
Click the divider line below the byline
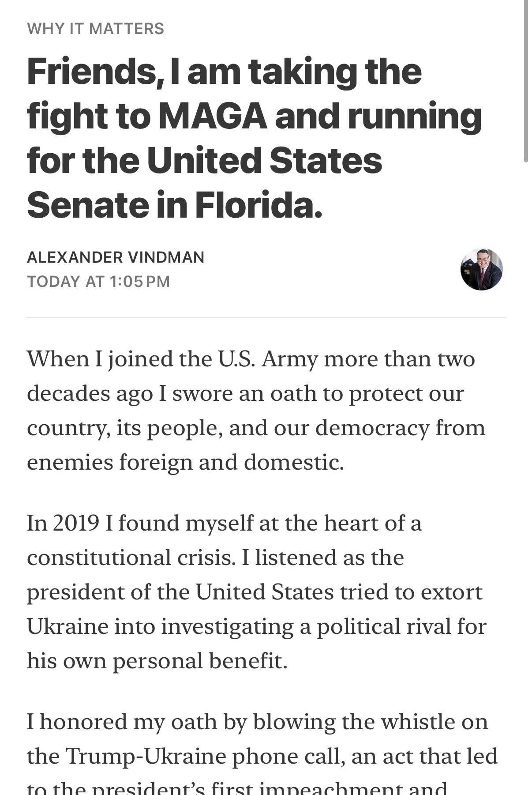(266, 317)
